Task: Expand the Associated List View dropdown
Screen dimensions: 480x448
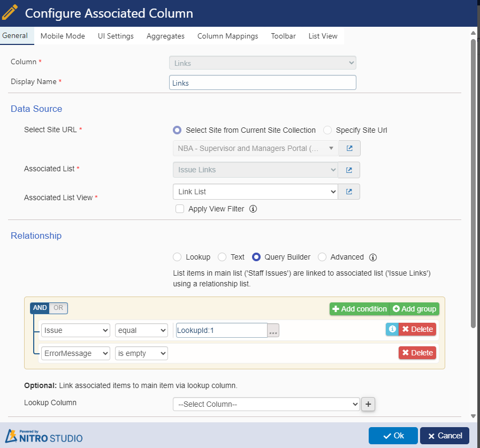Action: click(x=255, y=192)
